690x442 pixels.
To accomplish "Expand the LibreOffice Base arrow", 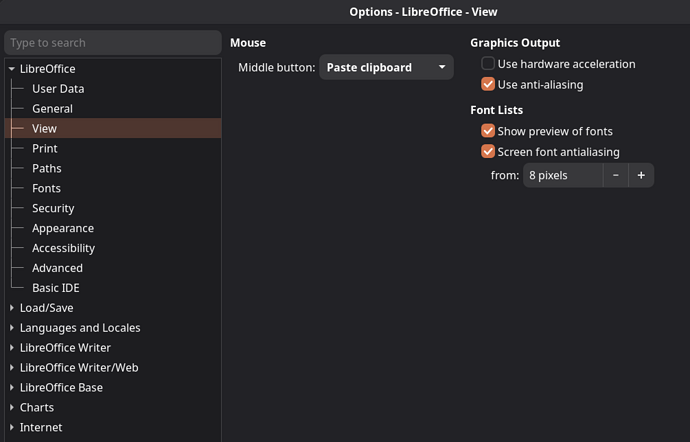I will (12, 388).
